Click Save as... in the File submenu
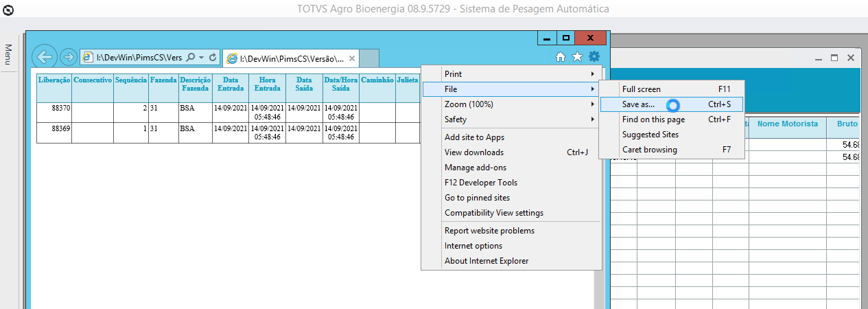The height and width of the screenshot is (309, 868). pos(672,104)
